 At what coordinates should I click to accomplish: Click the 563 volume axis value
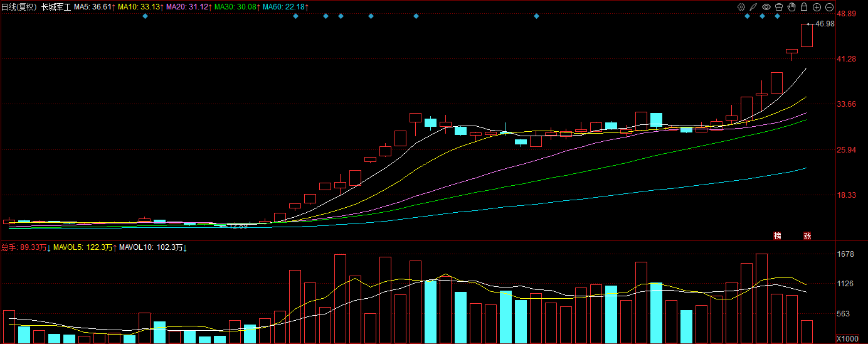(x=844, y=314)
